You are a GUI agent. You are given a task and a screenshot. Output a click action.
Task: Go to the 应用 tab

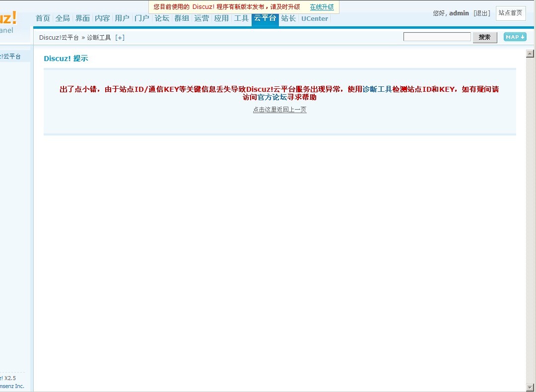pyautogui.click(x=221, y=18)
